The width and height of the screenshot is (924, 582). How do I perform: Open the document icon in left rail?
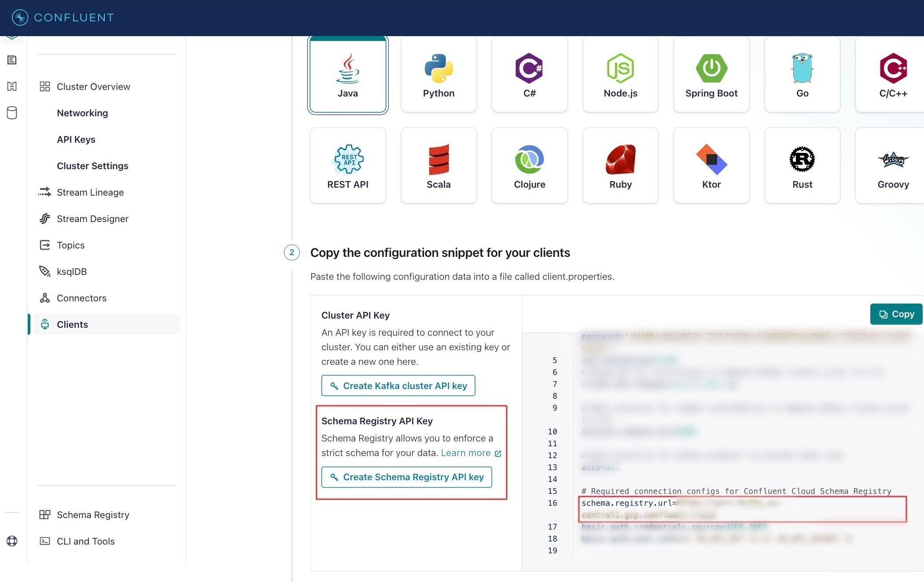point(12,60)
